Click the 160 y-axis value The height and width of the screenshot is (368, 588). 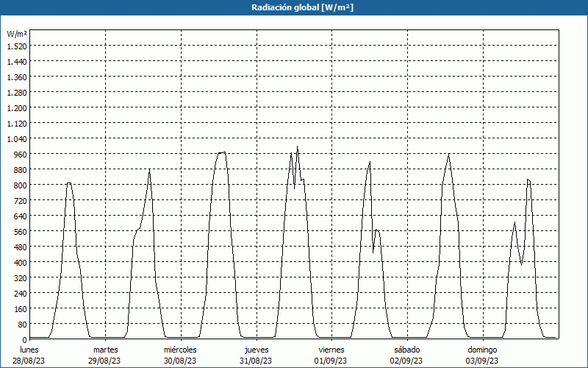coord(21,308)
